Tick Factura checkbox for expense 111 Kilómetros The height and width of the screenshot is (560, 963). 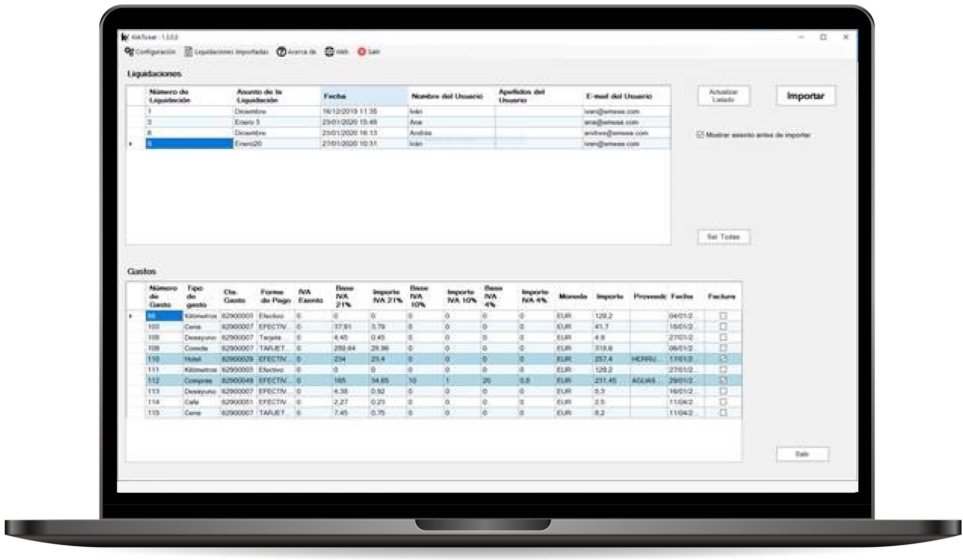(723, 369)
